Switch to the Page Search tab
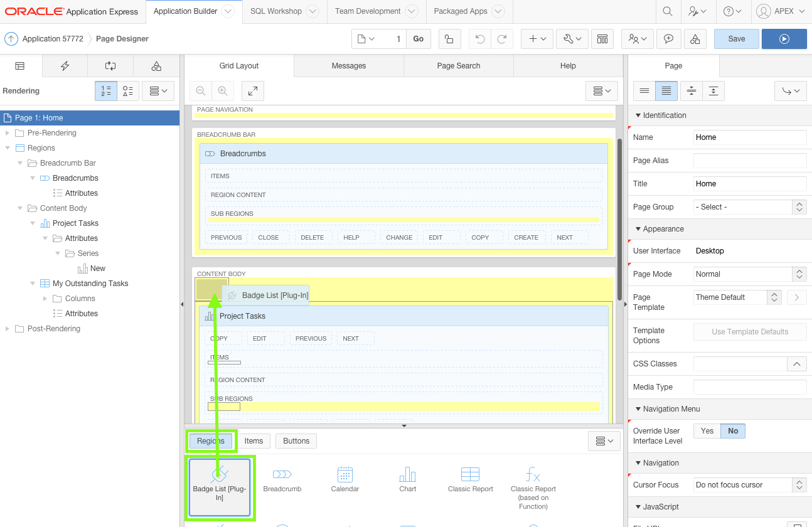Image resolution: width=812 pixels, height=527 pixels. click(458, 66)
